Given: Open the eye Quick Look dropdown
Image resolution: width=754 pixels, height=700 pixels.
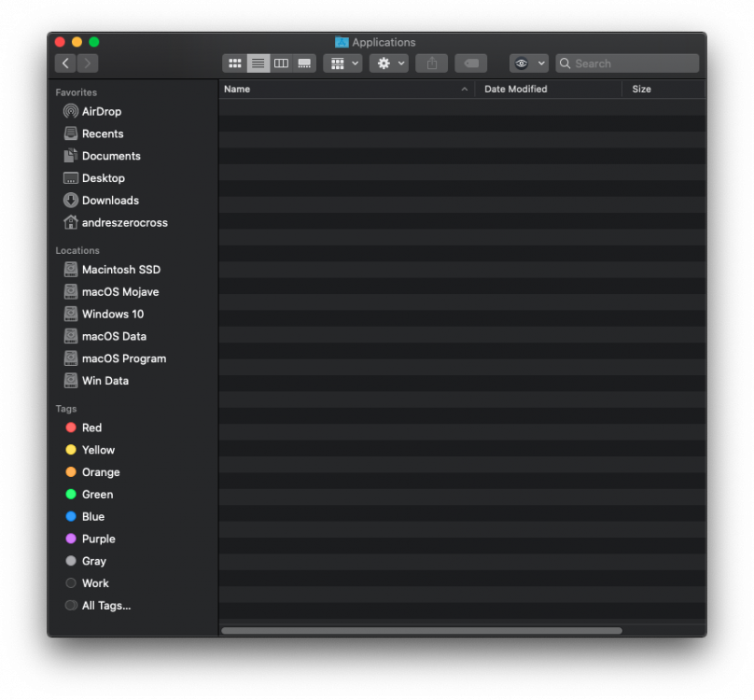Looking at the screenshot, I should pyautogui.click(x=529, y=63).
